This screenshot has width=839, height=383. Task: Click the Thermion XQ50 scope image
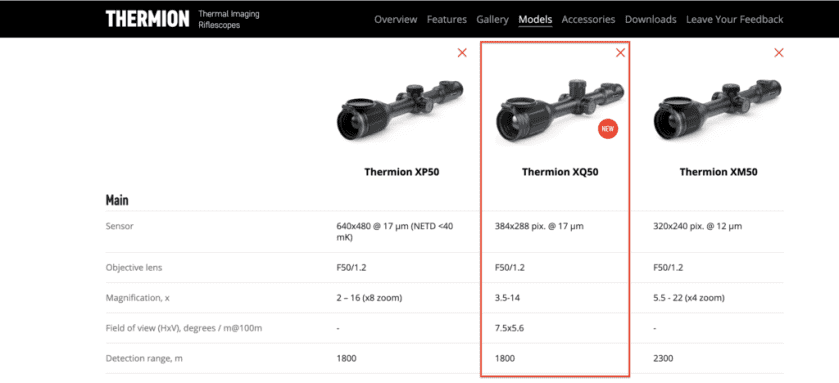point(559,111)
